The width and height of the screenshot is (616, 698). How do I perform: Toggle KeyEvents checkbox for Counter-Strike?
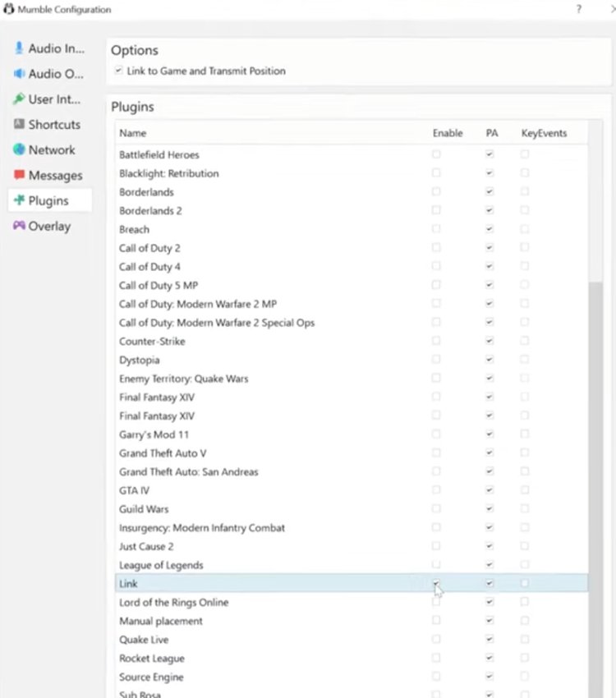coord(525,341)
